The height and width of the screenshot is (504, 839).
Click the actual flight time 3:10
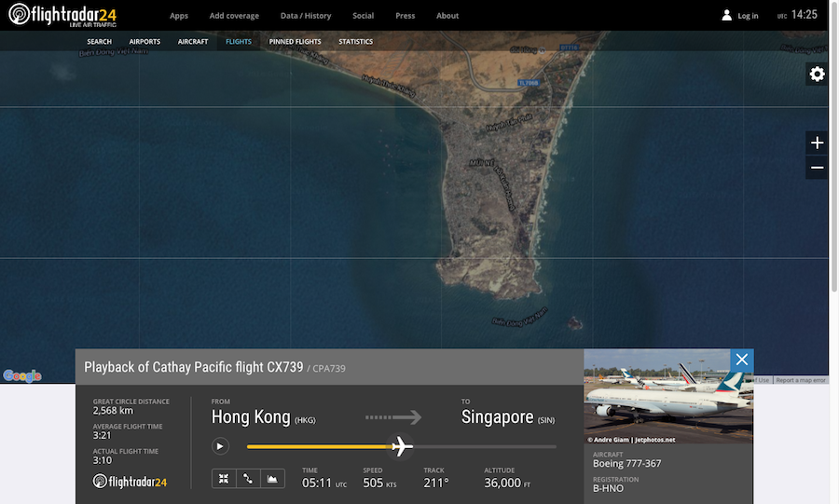click(x=103, y=460)
